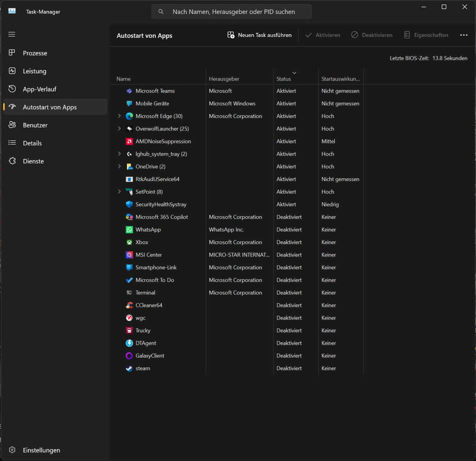Open the hamburger navigation menu

tap(12, 34)
